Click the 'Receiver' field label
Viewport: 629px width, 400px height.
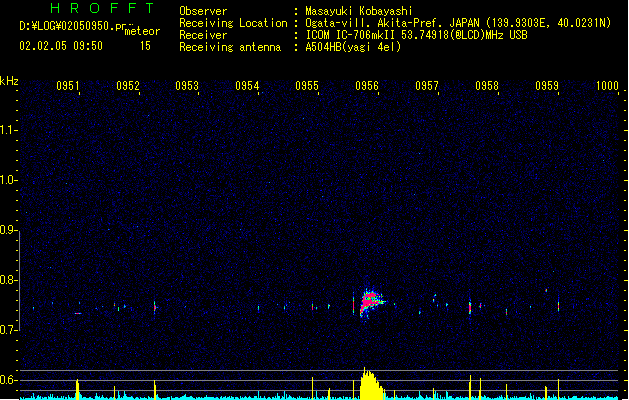pyautogui.click(x=203, y=35)
